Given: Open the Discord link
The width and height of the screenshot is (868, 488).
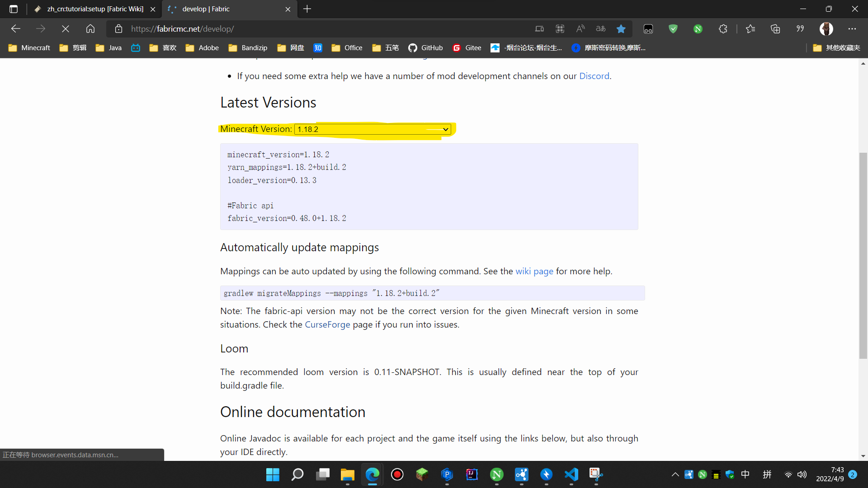Looking at the screenshot, I should pyautogui.click(x=594, y=76).
